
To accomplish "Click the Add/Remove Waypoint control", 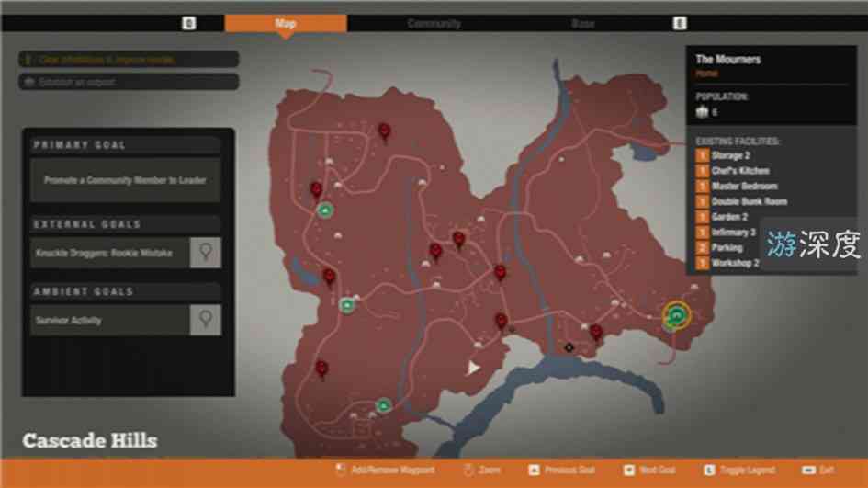I will 385,471.
